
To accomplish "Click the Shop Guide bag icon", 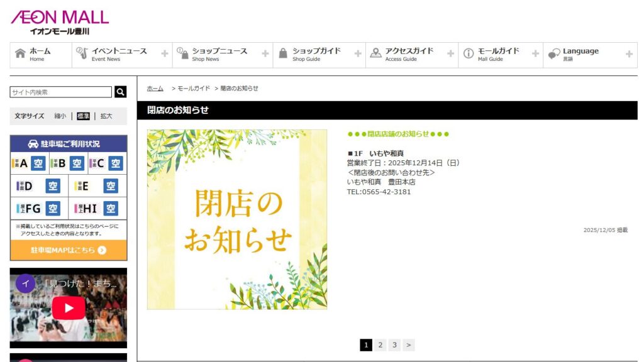I will [283, 54].
